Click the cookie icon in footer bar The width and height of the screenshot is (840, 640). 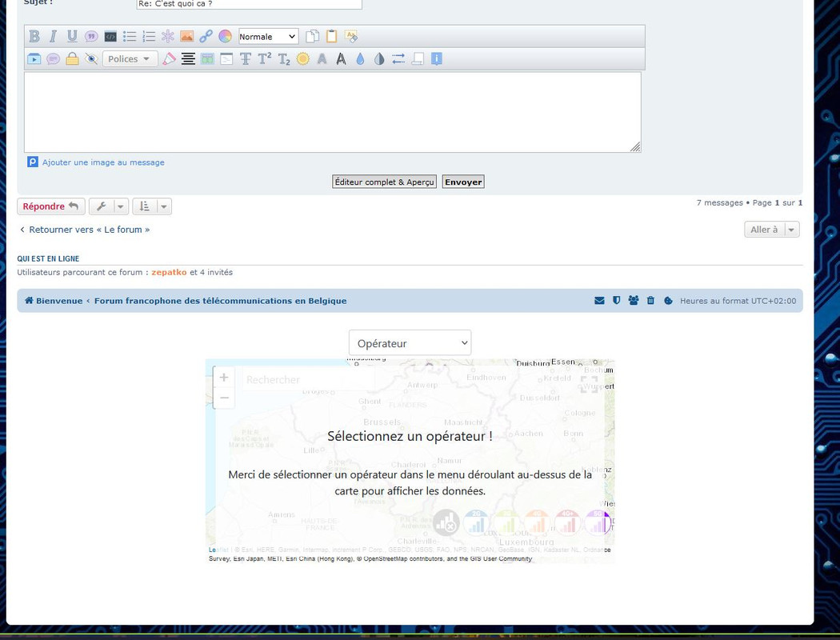click(668, 301)
